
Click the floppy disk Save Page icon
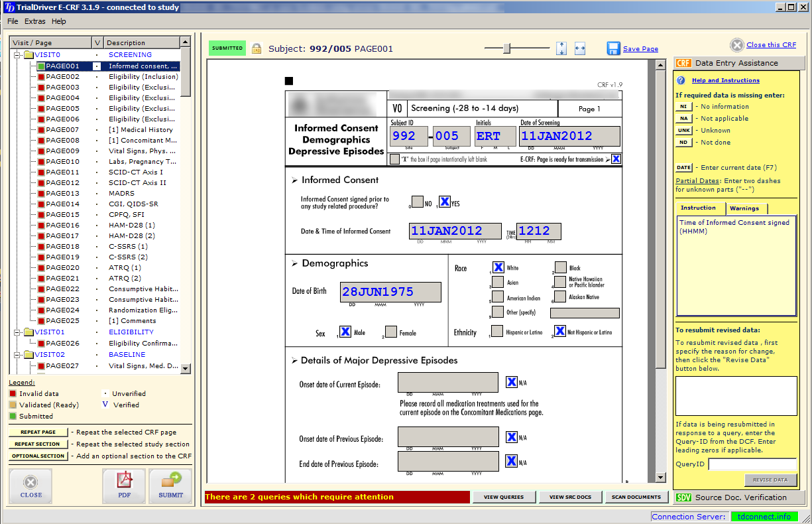(x=613, y=48)
